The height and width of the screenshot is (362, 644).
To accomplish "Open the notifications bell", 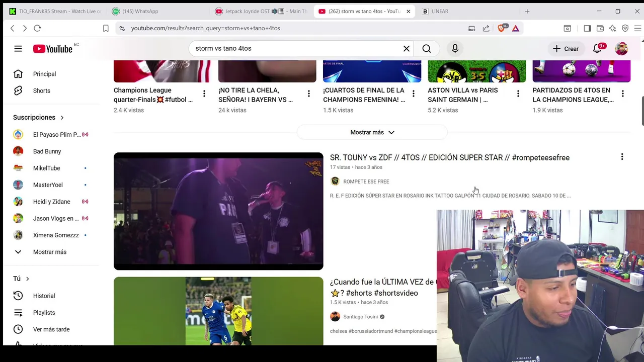I will click(x=597, y=49).
